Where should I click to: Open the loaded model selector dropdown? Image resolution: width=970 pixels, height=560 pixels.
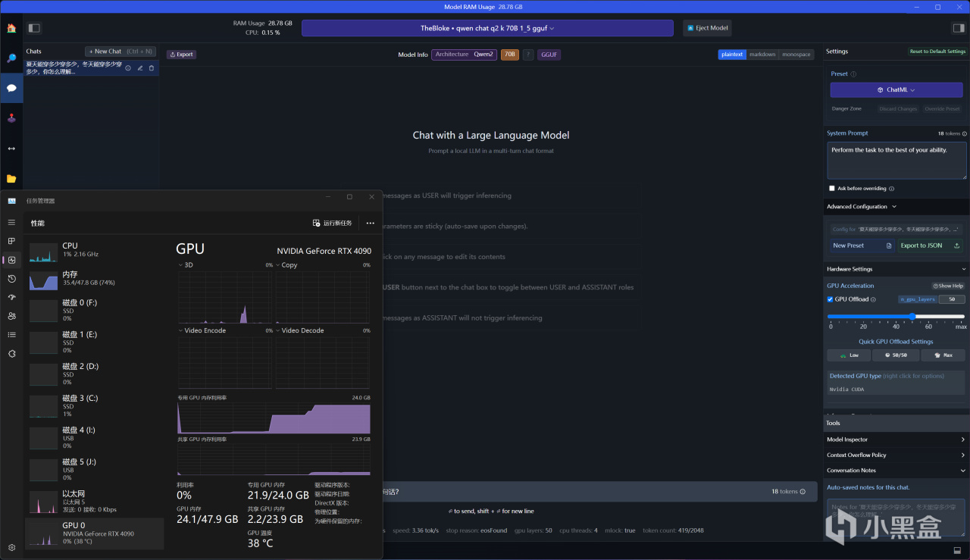click(487, 28)
